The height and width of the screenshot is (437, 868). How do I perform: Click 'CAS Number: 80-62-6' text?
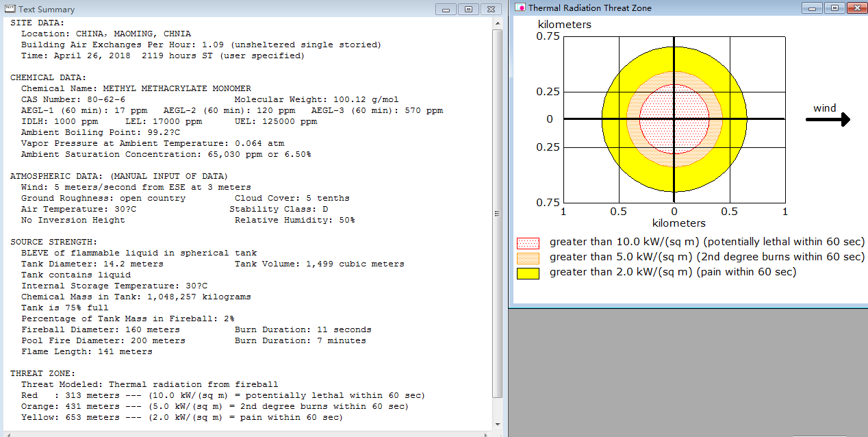[73, 99]
